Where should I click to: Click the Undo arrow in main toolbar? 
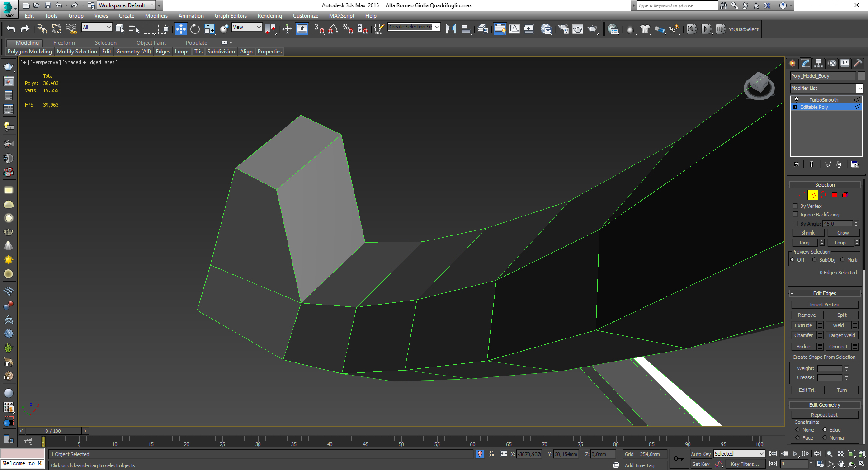click(x=11, y=29)
